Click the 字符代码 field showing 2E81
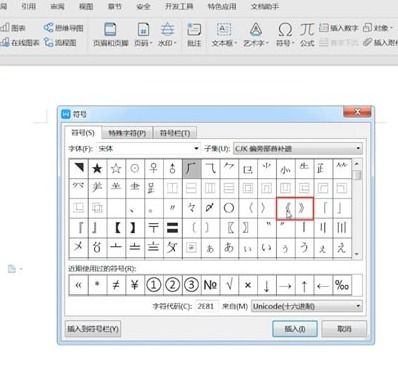 207,306
